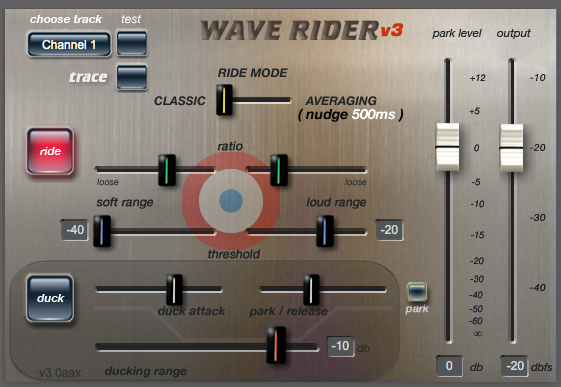
Task: Click the -40 output scale mark
Action: click(x=537, y=288)
